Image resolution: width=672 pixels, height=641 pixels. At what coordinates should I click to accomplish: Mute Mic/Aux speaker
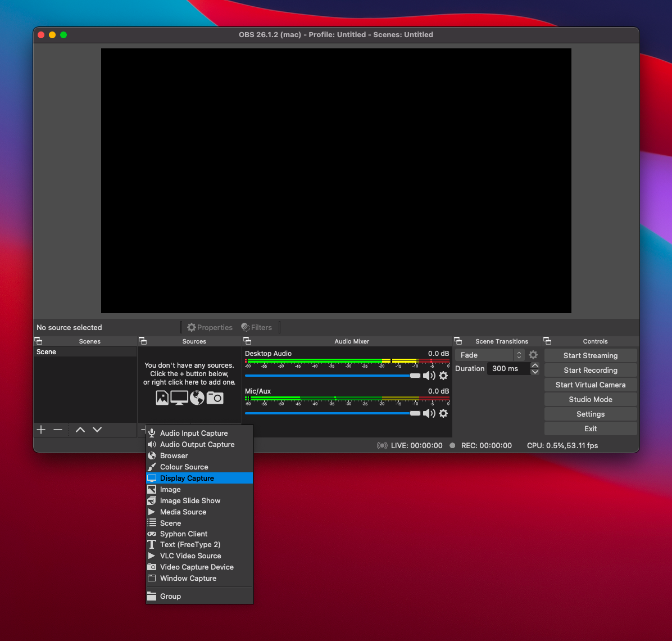(x=429, y=413)
